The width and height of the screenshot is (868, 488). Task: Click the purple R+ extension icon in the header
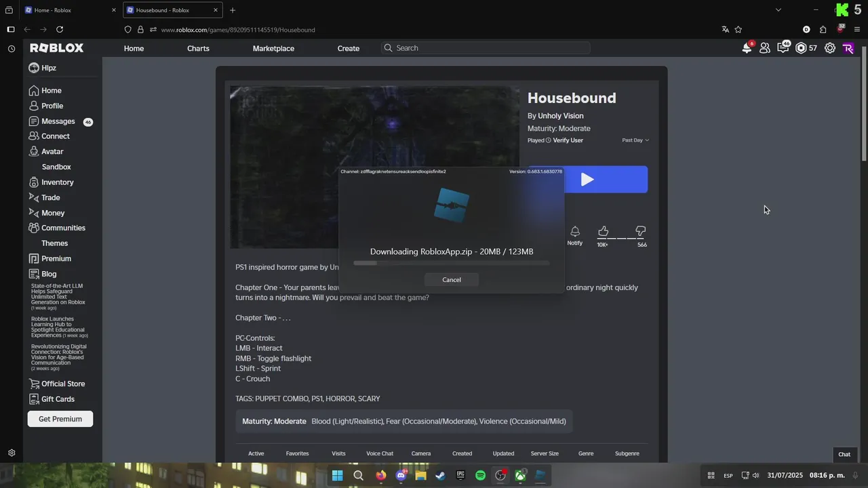coord(848,48)
